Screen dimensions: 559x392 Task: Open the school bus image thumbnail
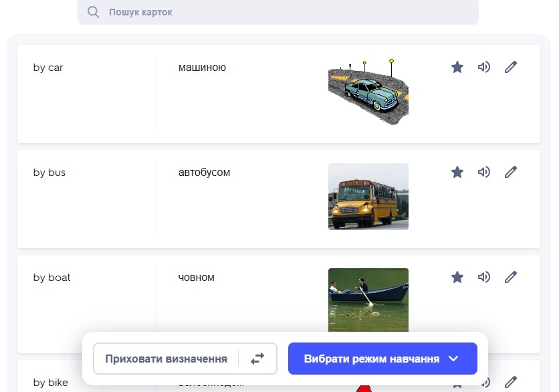pos(368,196)
